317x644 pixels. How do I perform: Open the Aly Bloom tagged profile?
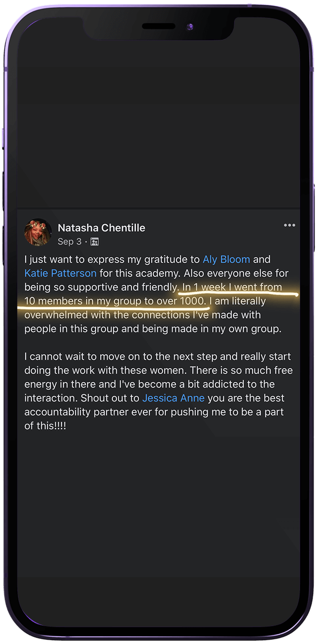[226, 259]
